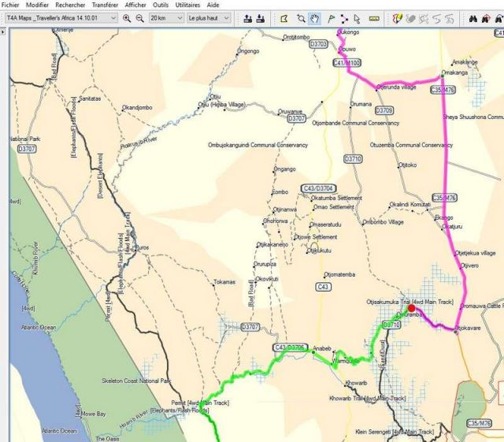Click the D3709 road badge
Viewport: 504px width, 442px height.
click(384, 110)
